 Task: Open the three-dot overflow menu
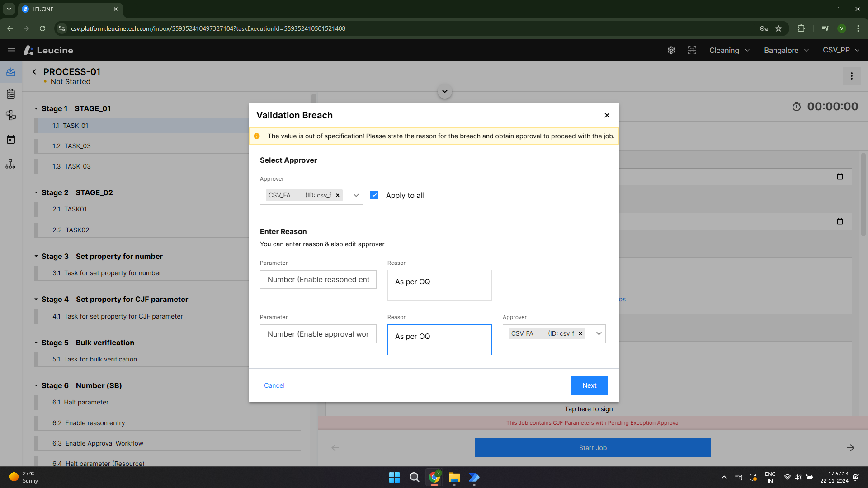tap(852, 76)
